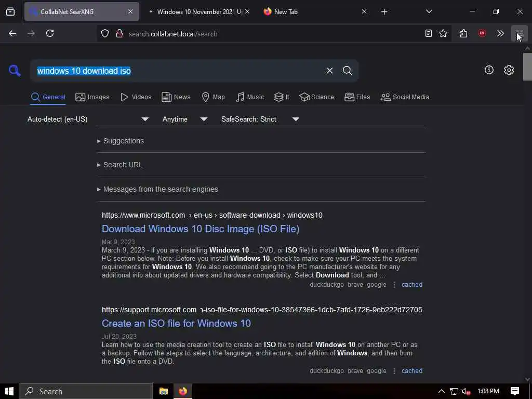Select the Images search category

(92, 97)
